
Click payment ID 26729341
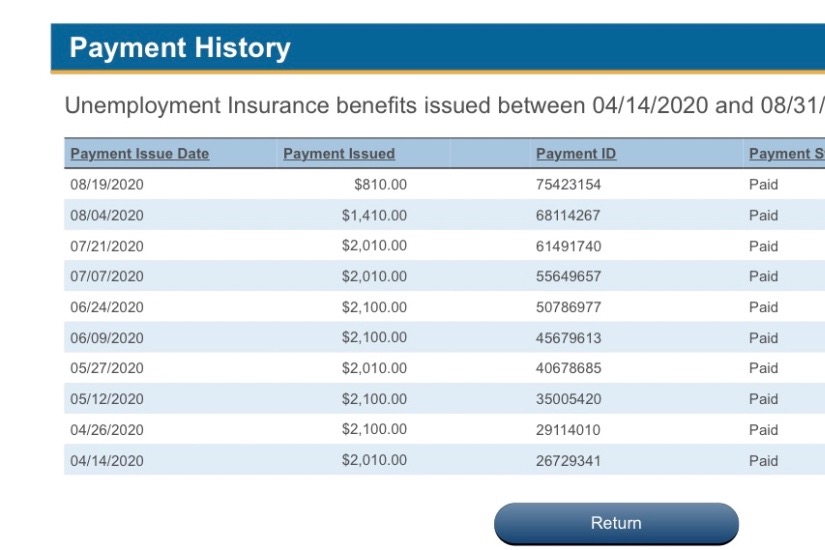pos(569,461)
